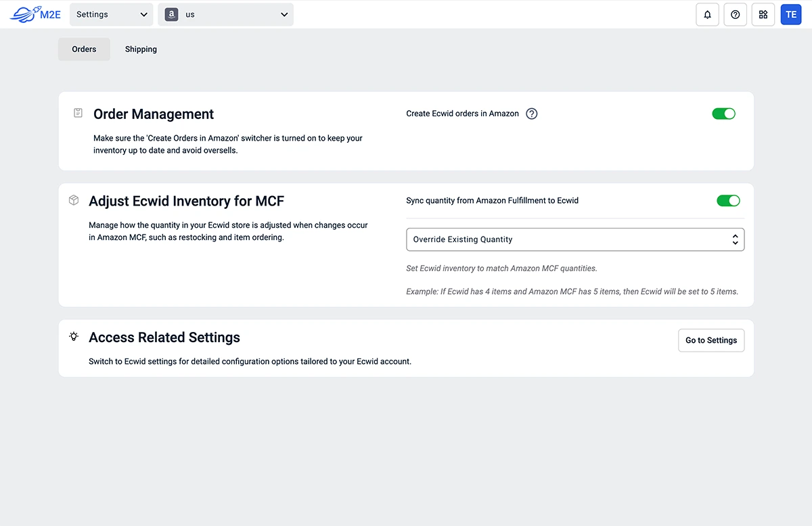Click the info icon beside Create Ecwid orders
This screenshot has width=812, height=526.
532,114
